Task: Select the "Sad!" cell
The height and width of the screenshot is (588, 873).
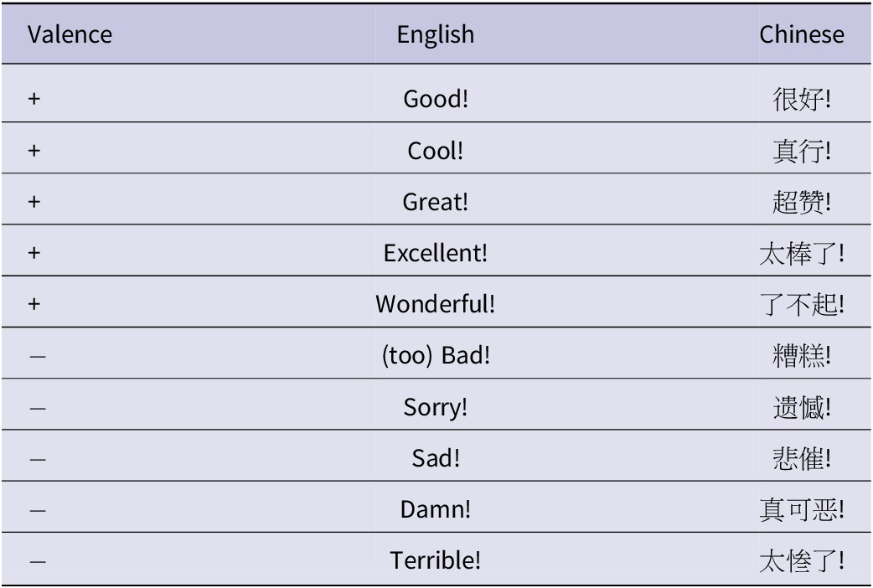Action: point(435,458)
